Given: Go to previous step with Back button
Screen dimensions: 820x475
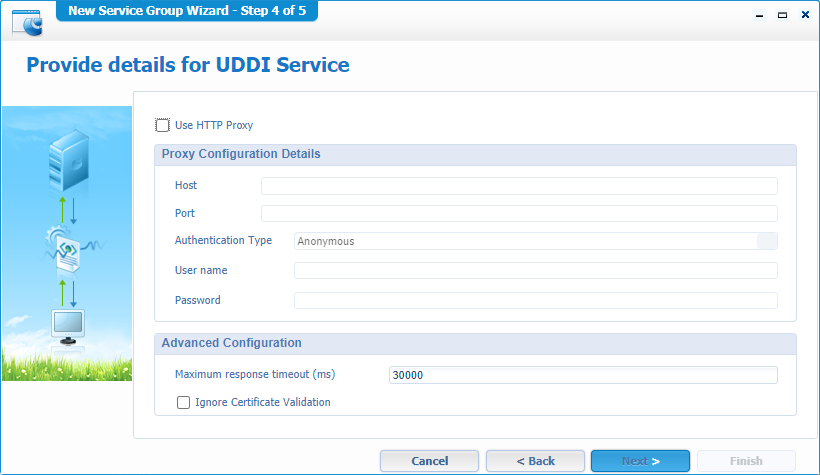Looking at the screenshot, I should pyautogui.click(x=535, y=461).
